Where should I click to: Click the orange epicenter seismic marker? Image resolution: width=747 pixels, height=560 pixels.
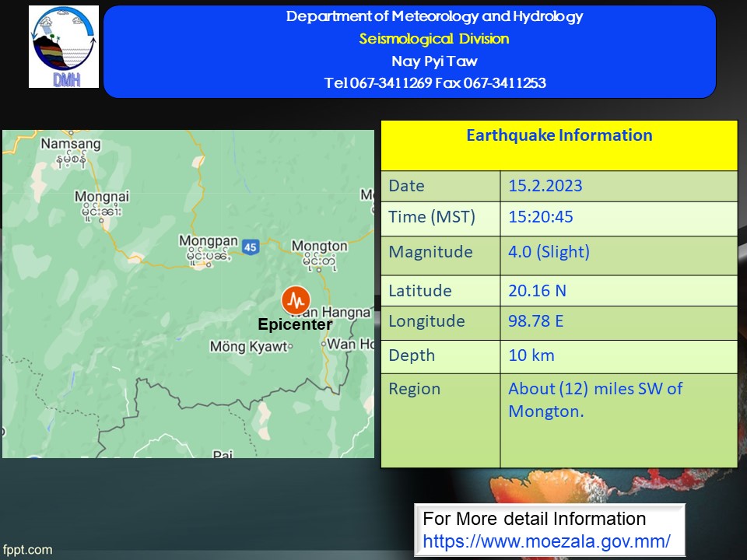296,300
